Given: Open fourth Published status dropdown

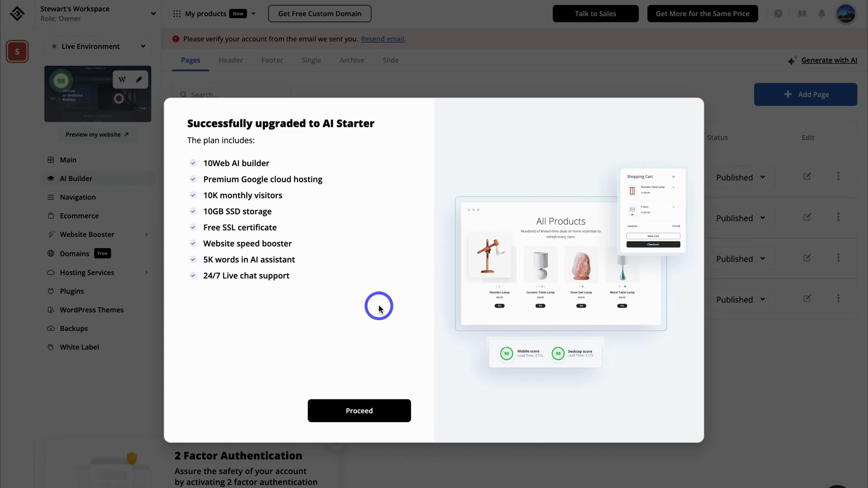Looking at the screenshot, I should click(x=741, y=300).
